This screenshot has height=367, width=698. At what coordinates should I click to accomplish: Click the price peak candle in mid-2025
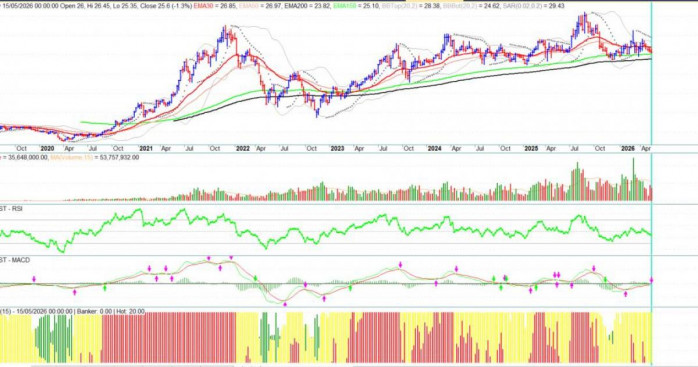pyautogui.click(x=584, y=22)
